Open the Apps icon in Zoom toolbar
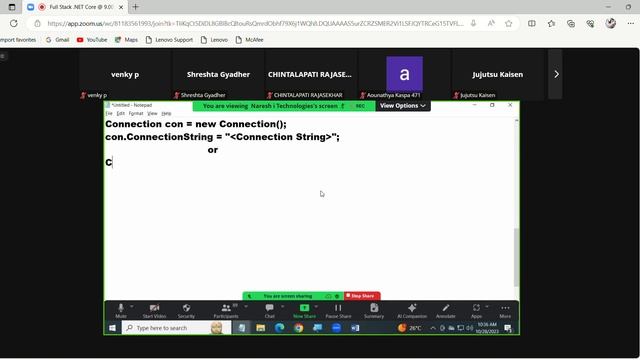The width and height of the screenshot is (640, 360). pos(476,308)
